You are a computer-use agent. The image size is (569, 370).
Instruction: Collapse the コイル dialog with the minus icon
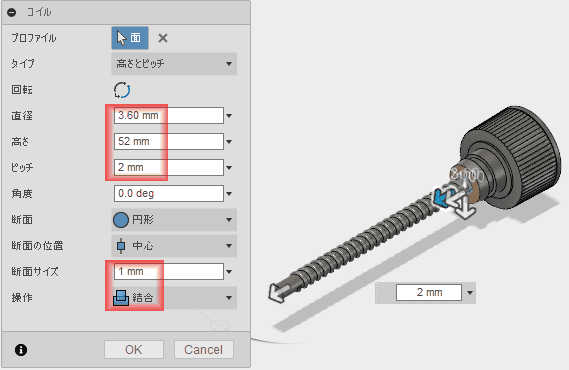[12, 12]
